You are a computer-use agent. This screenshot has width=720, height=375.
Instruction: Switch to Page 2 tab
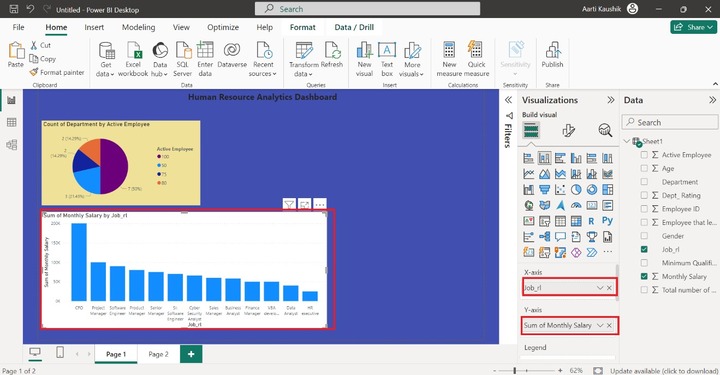pos(158,354)
